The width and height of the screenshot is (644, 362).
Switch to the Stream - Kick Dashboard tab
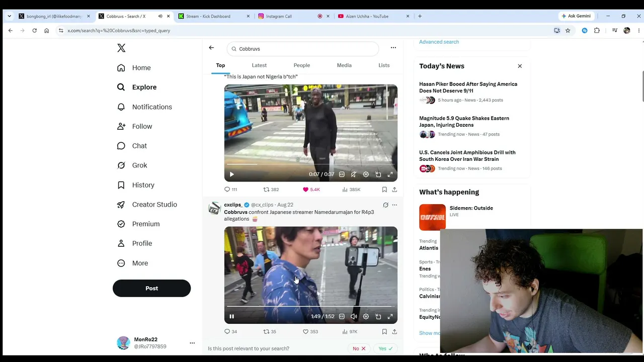pyautogui.click(x=213, y=16)
